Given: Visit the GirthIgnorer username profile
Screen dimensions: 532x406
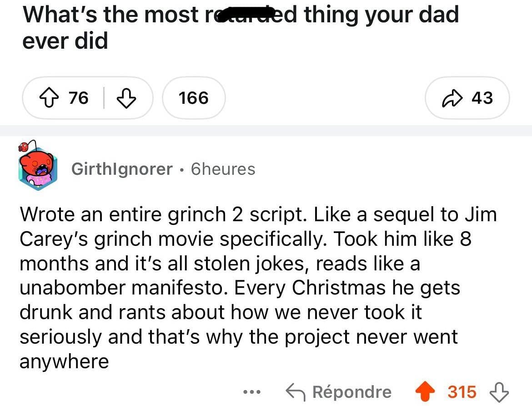Looking at the screenshot, I should coord(122,169).
